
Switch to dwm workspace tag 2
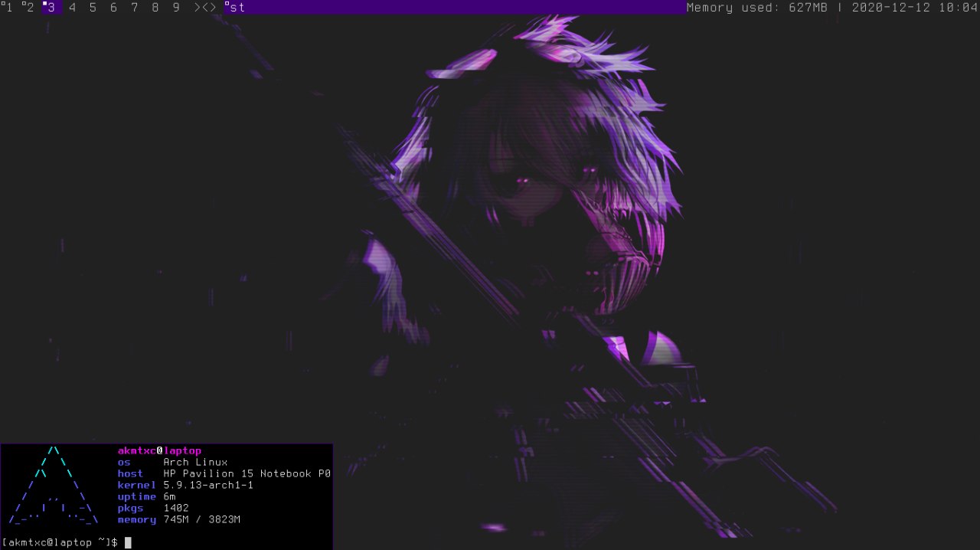(x=31, y=8)
